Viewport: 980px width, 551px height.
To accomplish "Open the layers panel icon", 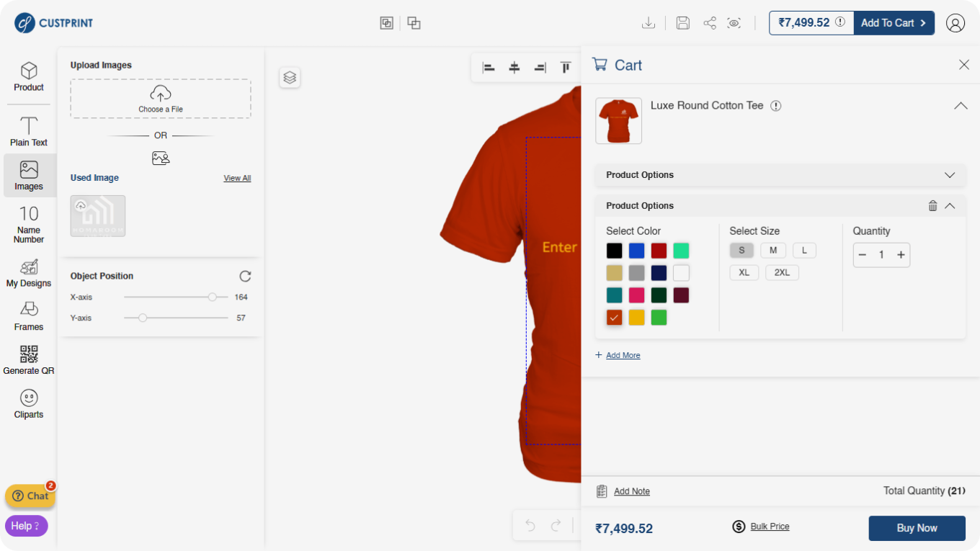I will click(290, 77).
